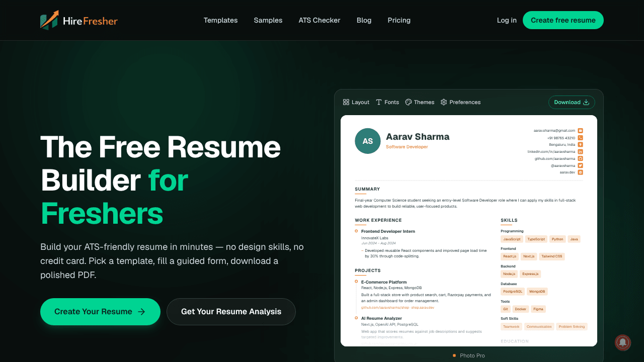Click the name Aarav Sharma

pos(418,137)
